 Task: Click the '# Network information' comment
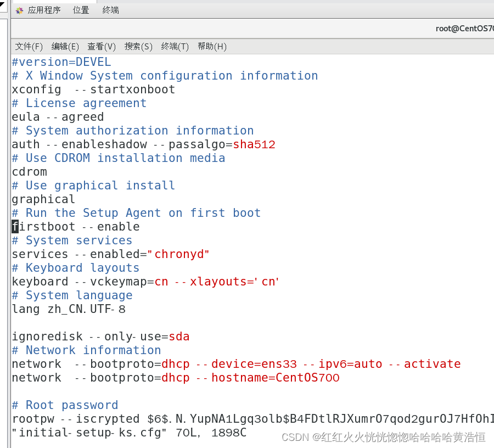click(86, 350)
